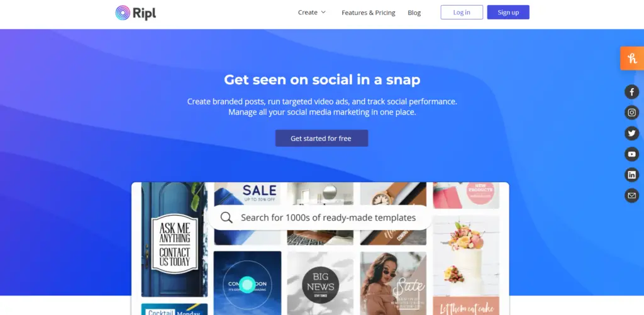Go to the Blog page
Viewport: 644px width, 315px height.
[x=414, y=13]
